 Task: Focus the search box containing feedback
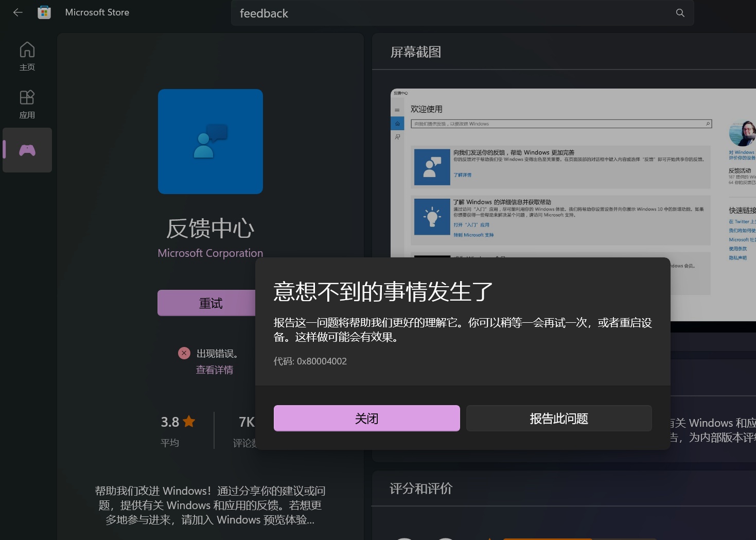click(x=462, y=13)
